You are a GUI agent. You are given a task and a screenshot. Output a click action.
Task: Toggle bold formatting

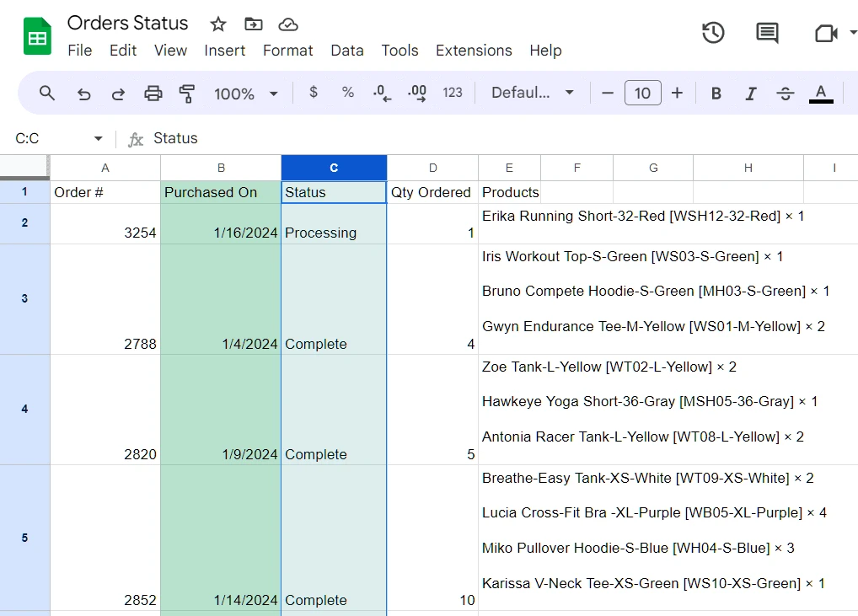point(716,93)
